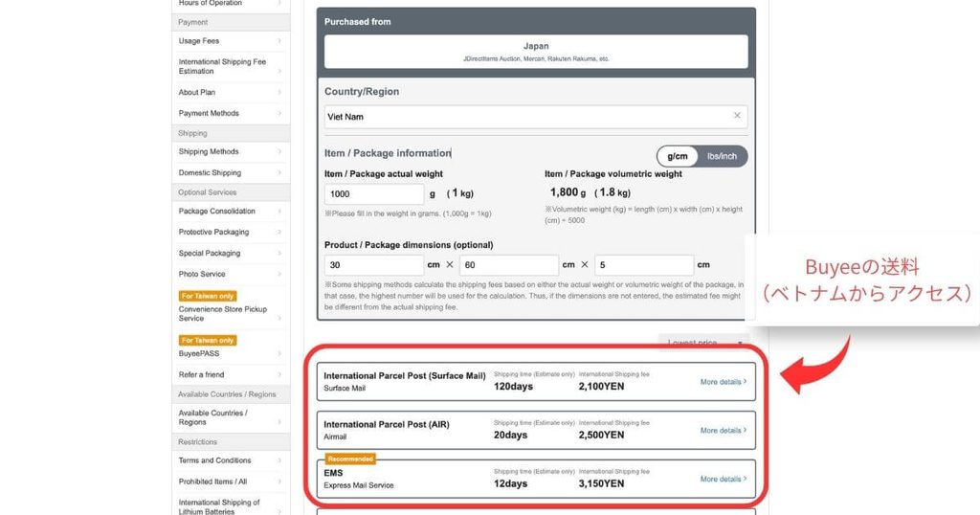This screenshot has width=980, height=515.
Task: Click the length dimension field showing 30
Action: [x=374, y=265]
